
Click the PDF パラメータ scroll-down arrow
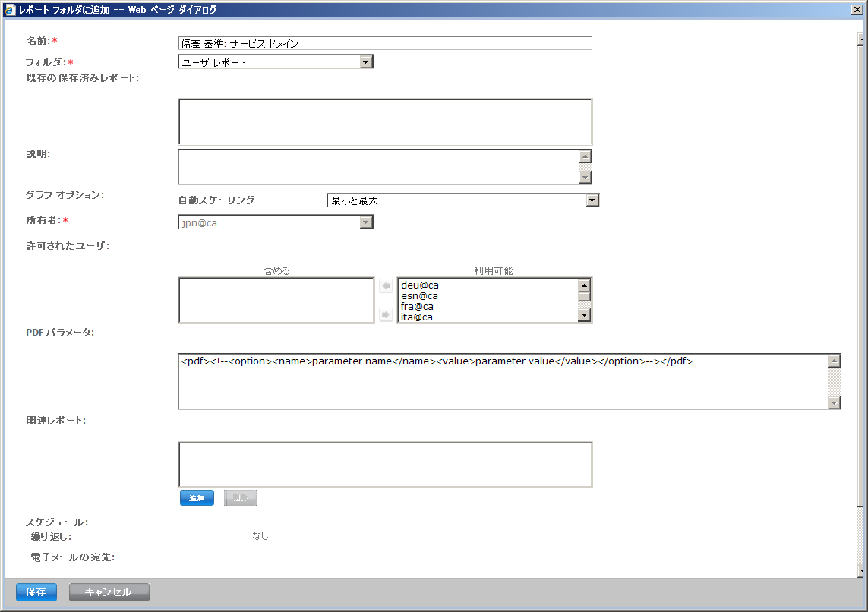[835, 403]
